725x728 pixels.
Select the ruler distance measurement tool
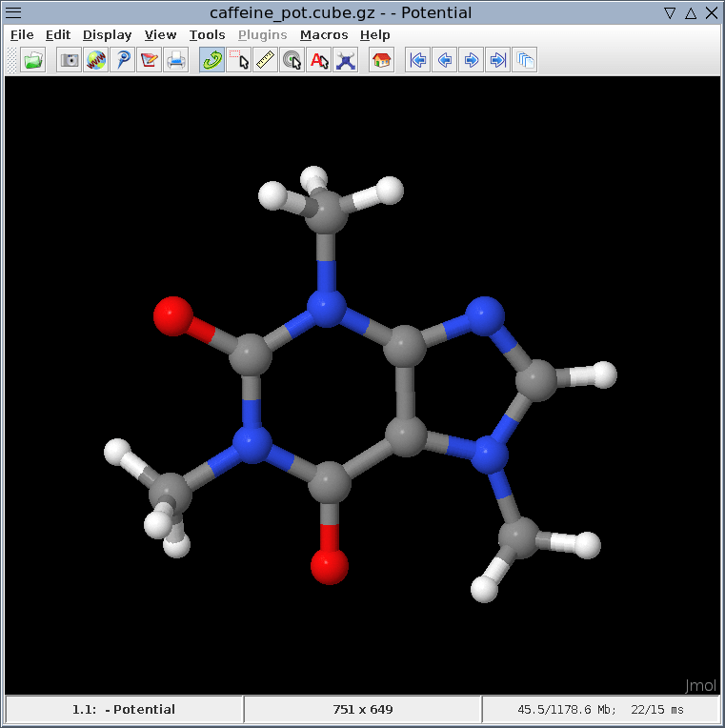[x=266, y=60]
